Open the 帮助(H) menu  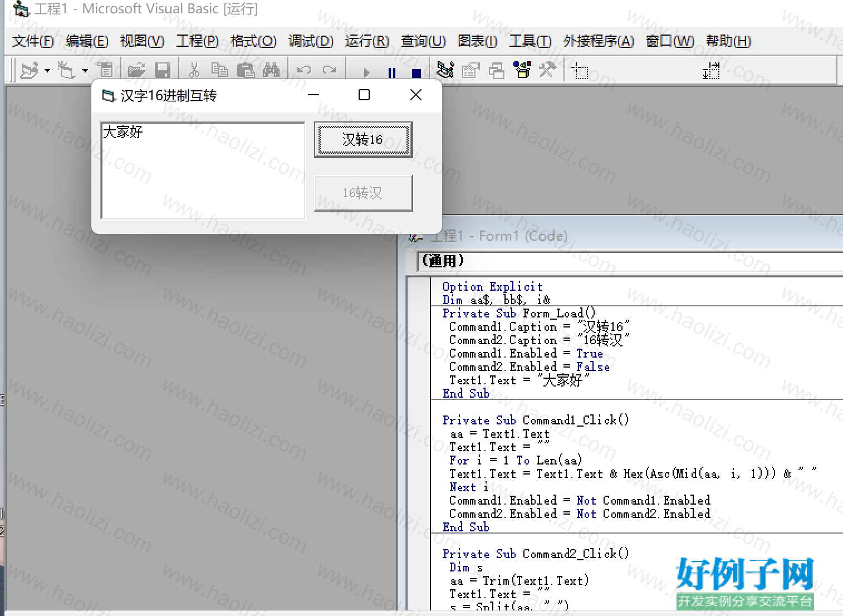pos(728,41)
